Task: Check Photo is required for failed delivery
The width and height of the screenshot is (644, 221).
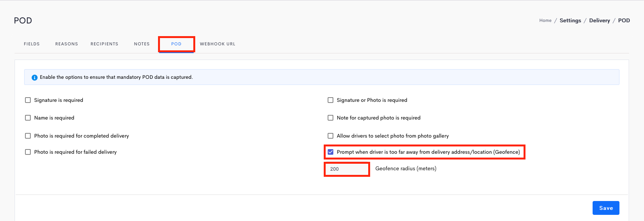Action: (28, 152)
